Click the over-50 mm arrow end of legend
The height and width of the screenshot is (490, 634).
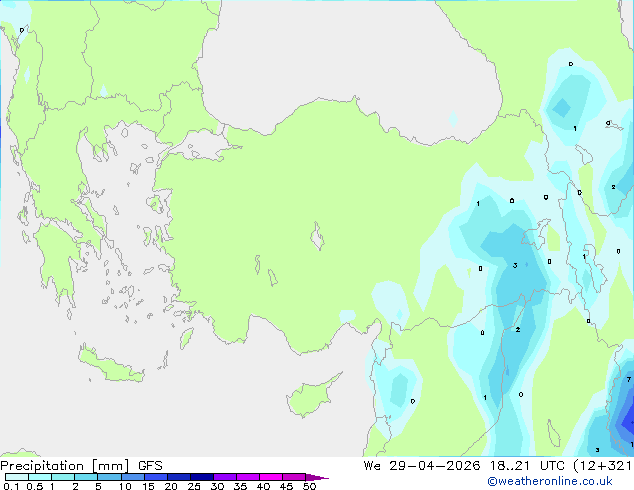tap(317, 477)
